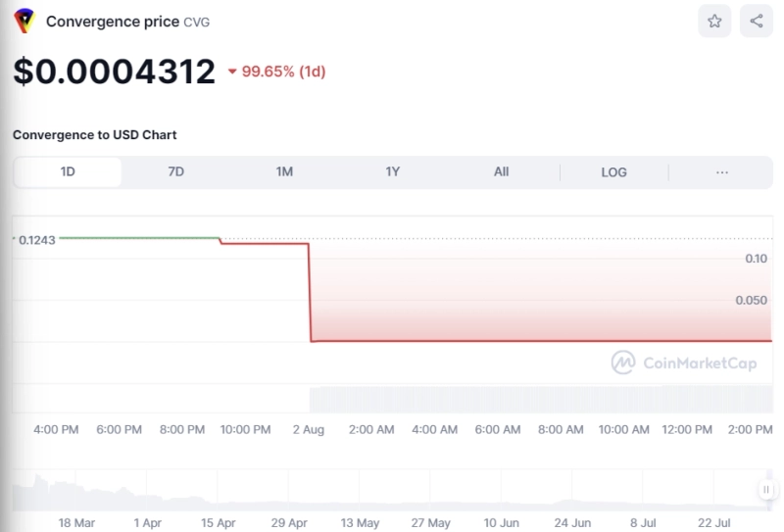The height and width of the screenshot is (532, 784).
Task: Switch chart to 1M range
Action: tap(284, 171)
